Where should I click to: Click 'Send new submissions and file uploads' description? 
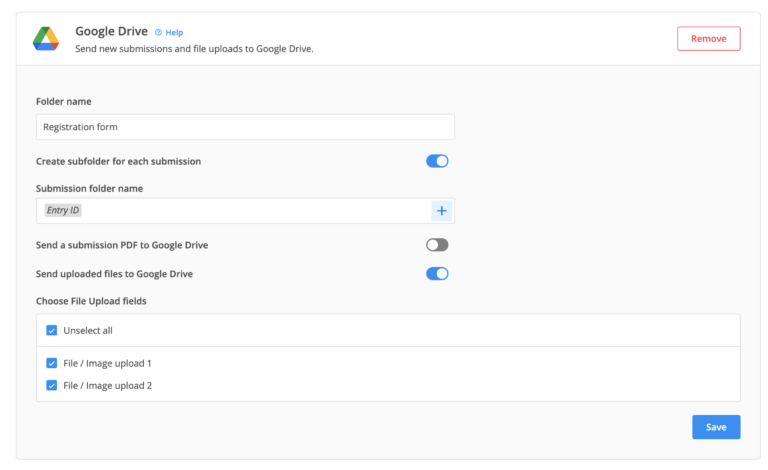(194, 49)
